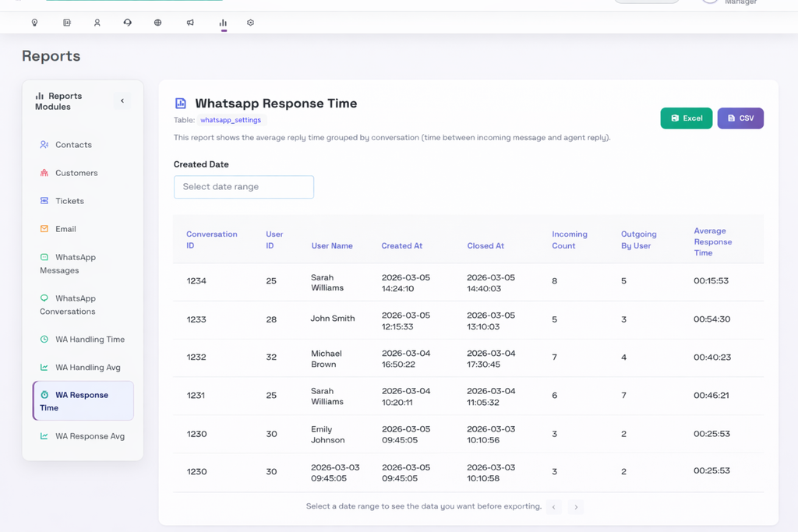798x532 pixels.
Task: Sort by Average Response Time column header
Action: pos(712,241)
